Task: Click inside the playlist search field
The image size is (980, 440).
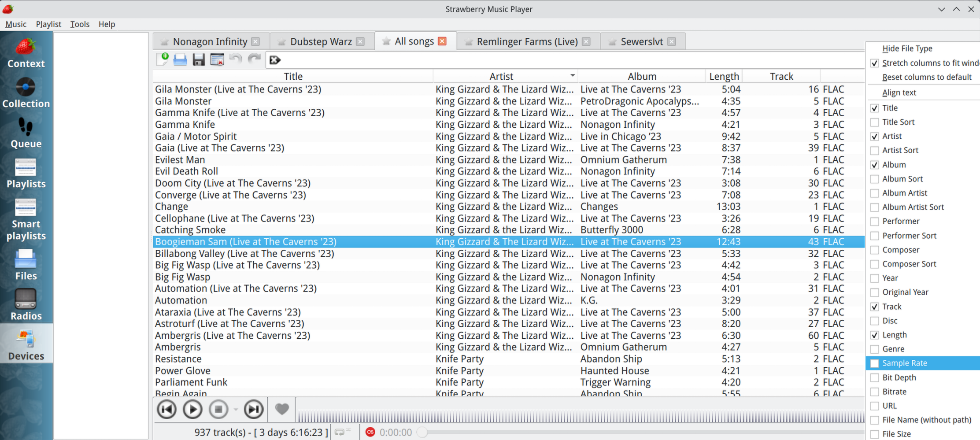Action: [x=565, y=60]
